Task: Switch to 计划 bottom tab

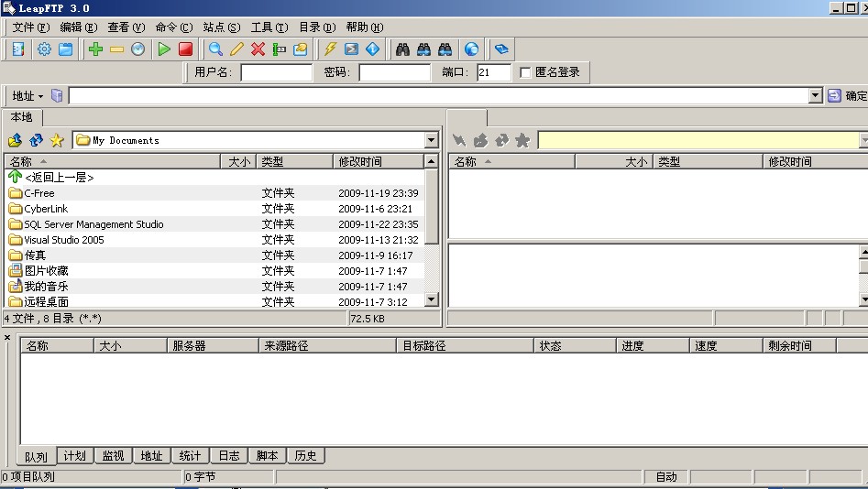Action: pos(75,455)
